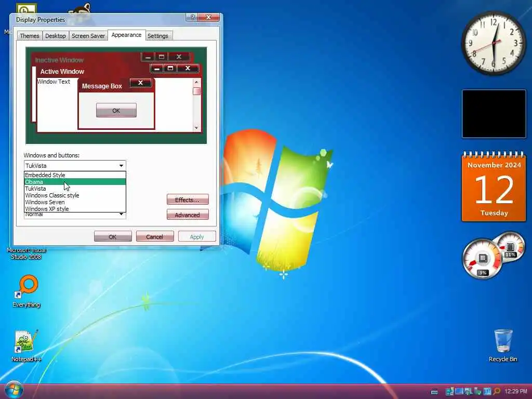
Task: Click the question mark help button
Action: coord(192,17)
